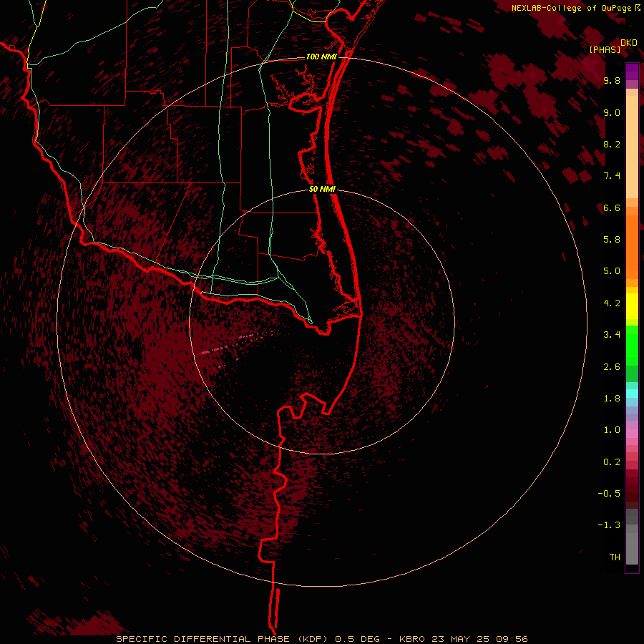Click the 100 NMI range ring label
This screenshot has height=644, width=644.
(x=321, y=57)
